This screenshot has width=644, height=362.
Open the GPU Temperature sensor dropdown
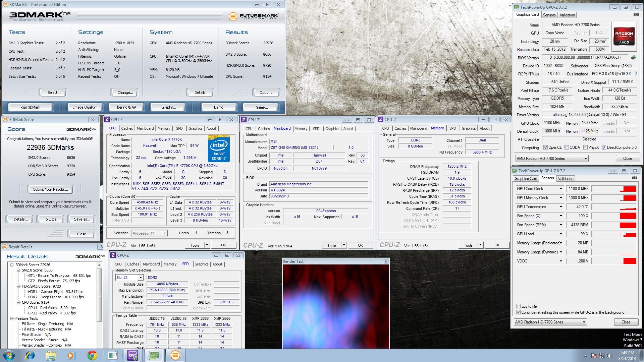pos(560,207)
